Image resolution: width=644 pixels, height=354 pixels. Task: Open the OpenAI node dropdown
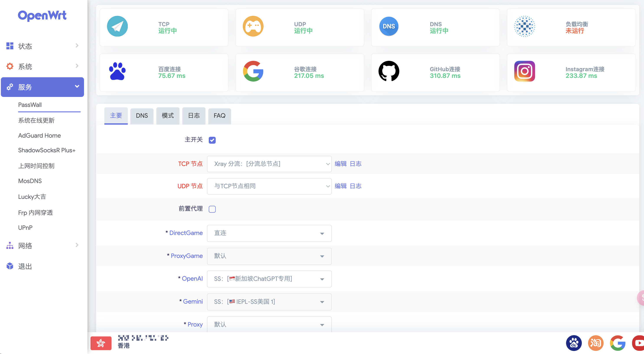(269, 279)
